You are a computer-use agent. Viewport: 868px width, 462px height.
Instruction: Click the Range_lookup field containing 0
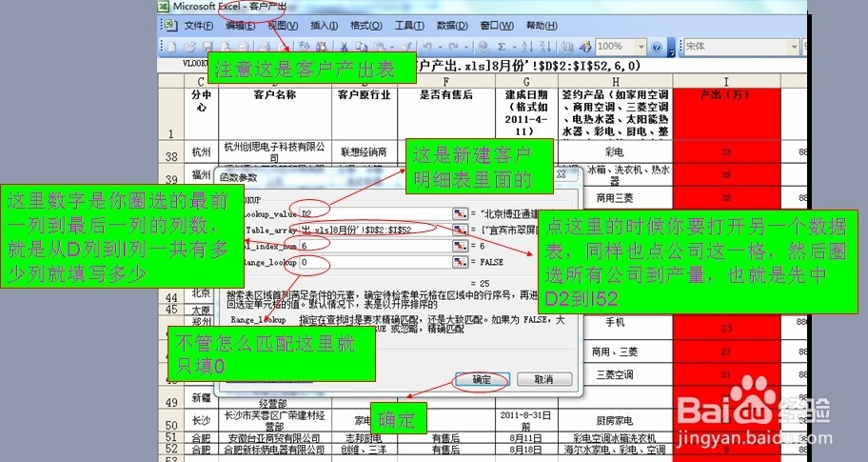pos(375,261)
